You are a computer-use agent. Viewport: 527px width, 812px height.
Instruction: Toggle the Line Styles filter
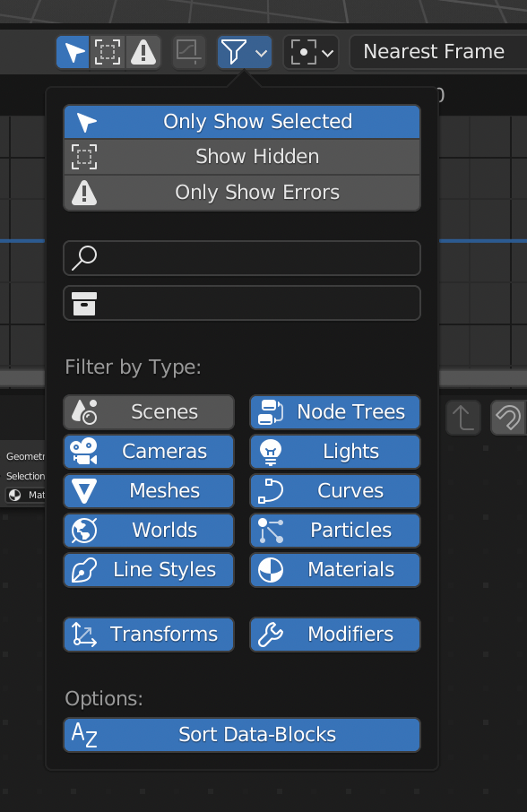coord(148,569)
